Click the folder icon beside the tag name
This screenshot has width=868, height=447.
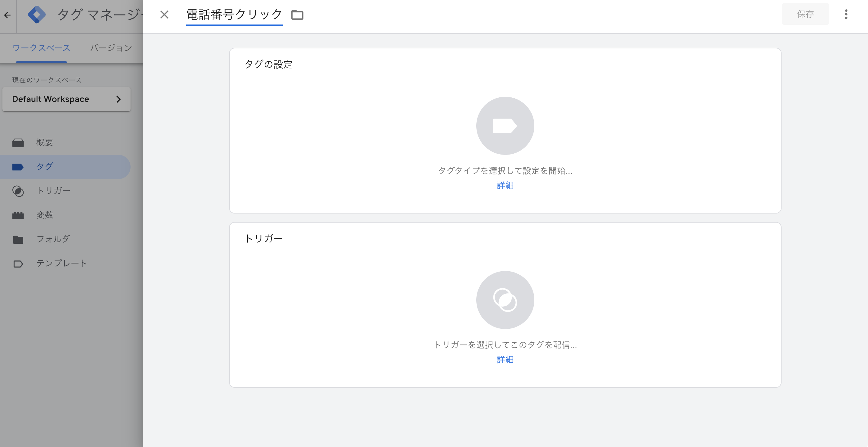(297, 15)
